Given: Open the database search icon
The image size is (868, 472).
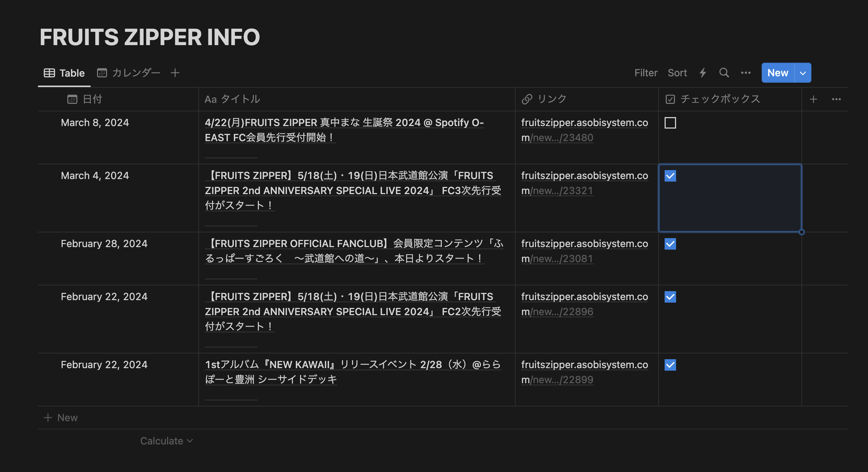Looking at the screenshot, I should 724,73.
